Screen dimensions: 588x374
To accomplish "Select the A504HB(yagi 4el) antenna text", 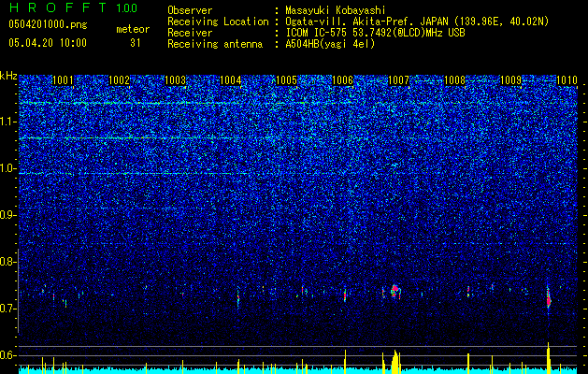I will 330,44.
